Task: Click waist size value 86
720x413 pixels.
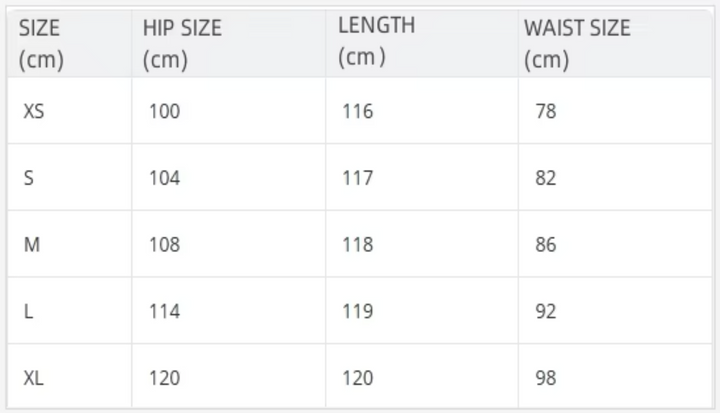Action: 546,244
